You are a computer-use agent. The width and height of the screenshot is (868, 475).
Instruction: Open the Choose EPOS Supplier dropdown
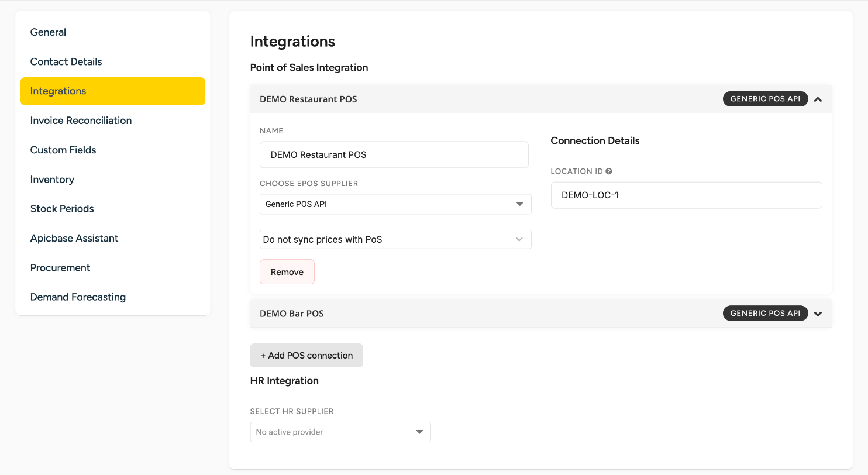coord(395,204)
